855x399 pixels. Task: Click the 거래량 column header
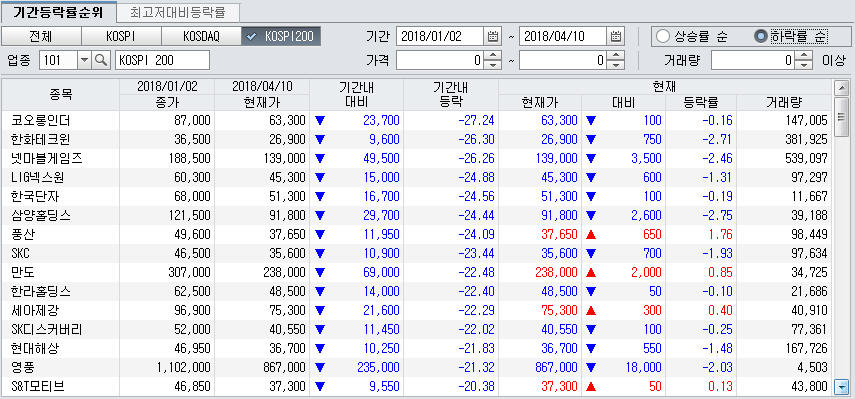784,102
